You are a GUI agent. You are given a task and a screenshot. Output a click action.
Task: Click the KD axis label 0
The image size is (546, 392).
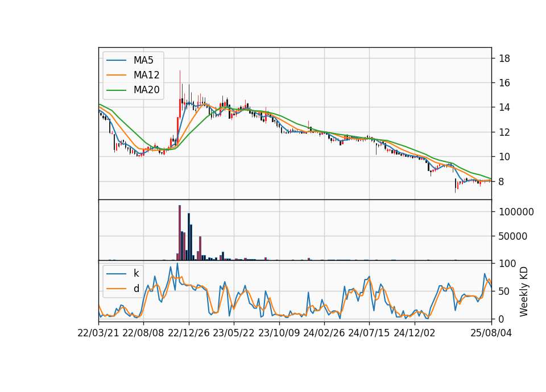pyautogui.click(x=502, y=319)
